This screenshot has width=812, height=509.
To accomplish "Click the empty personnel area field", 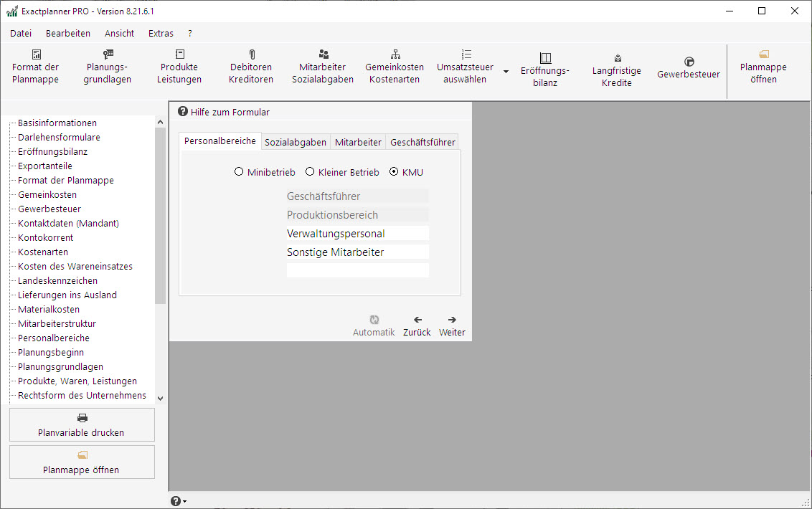I will tap(357, 270).
